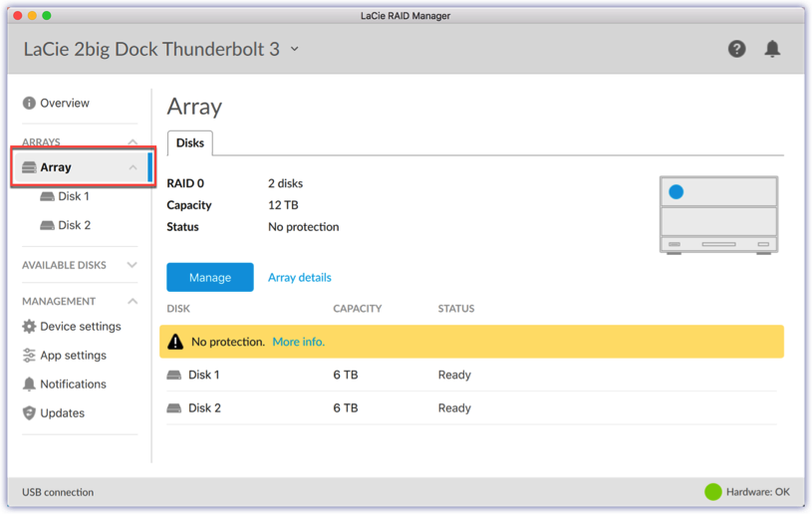812x514 pixels.
Task: Click the green Hardware OK status indicator
Action: [x=713, y=492]
